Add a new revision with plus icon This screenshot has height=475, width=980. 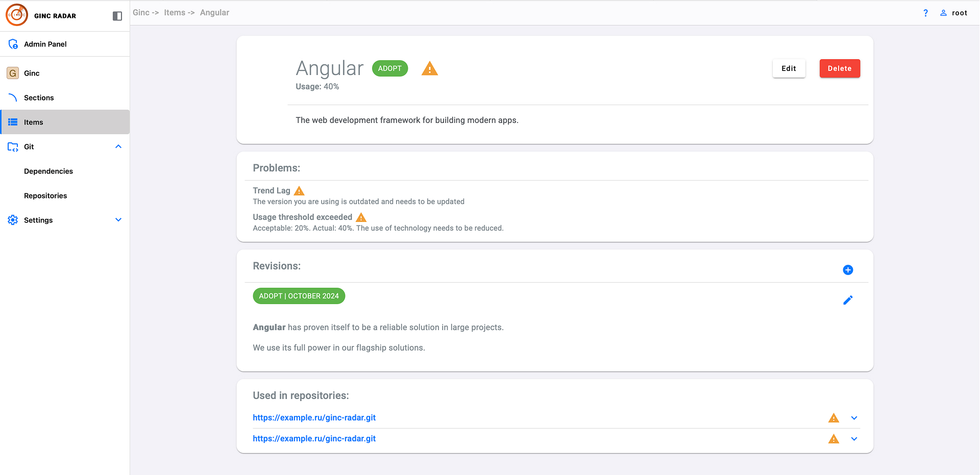coord(848,270)
